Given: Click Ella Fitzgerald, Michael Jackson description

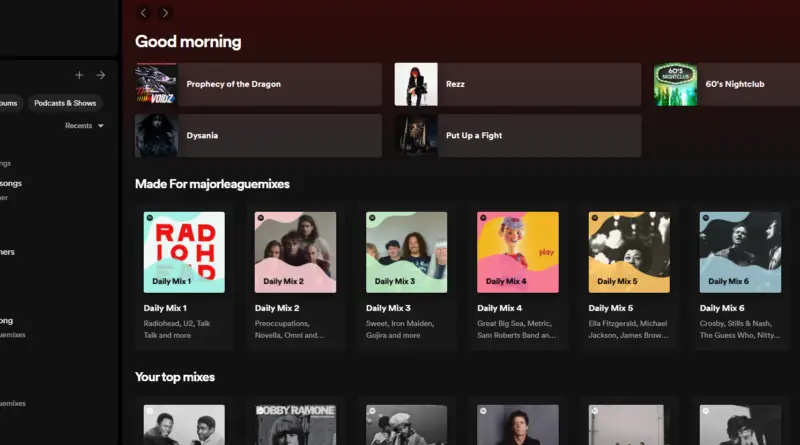Looking at the screenshot, I should click(x=628, y=329).
